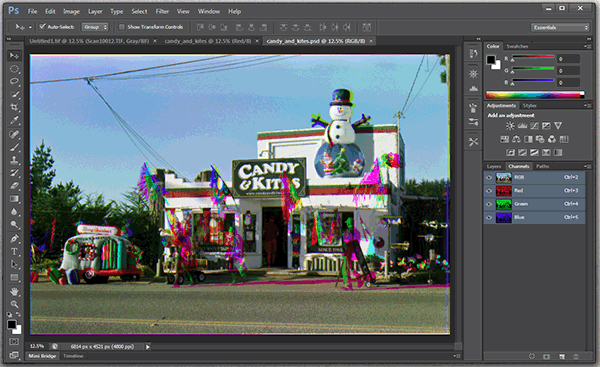Open the Tool Presets panel icon
Viewport: 600px width, 367px height.
[473, 142]
